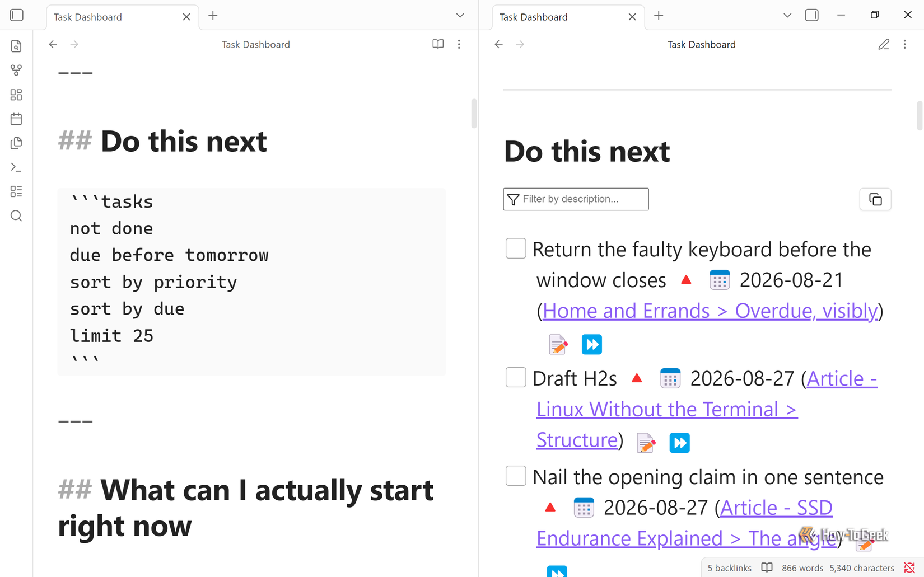Screen dimensions: 924x577
Task: Click the left pane vertical scrollbar
Action: click(474, 113)
